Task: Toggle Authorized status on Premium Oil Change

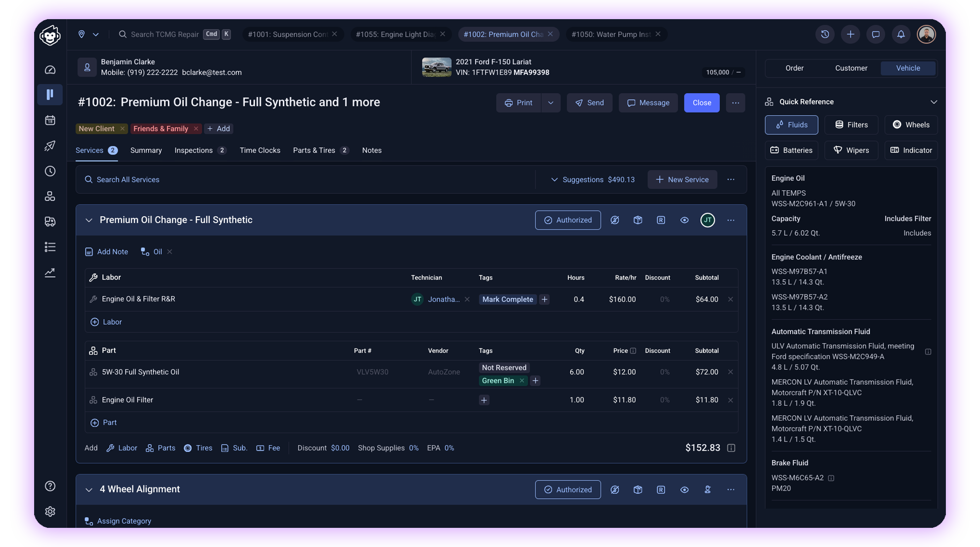Action: point(568,220)
